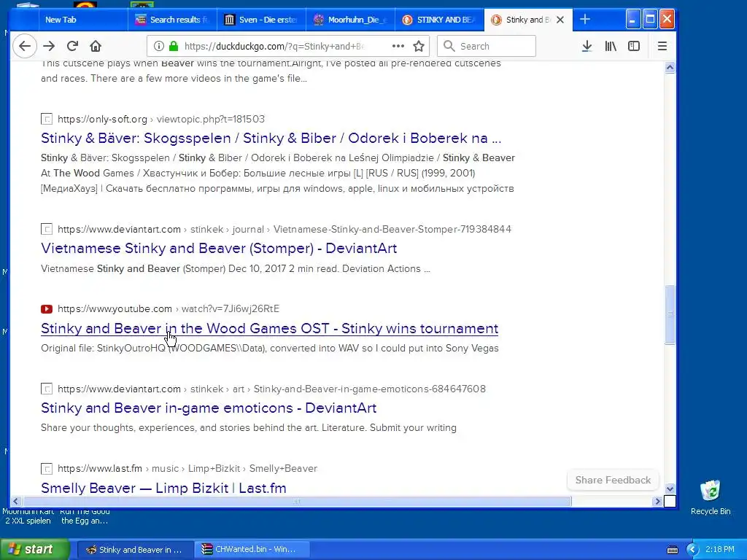
Task: Select Run The Good the Egg desktop shortcut
Action: tap(85, 516)
